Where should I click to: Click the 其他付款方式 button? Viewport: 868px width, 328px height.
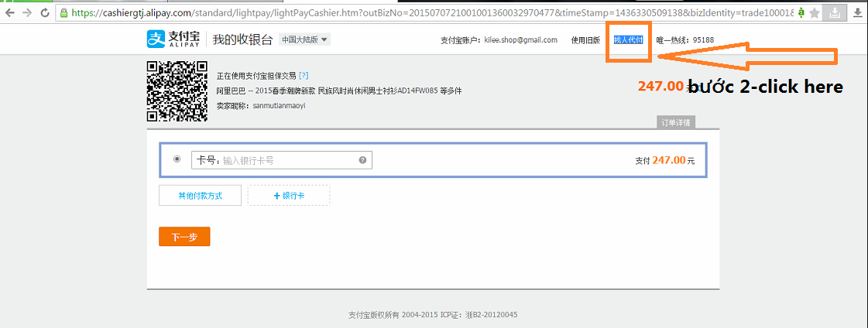200,195
